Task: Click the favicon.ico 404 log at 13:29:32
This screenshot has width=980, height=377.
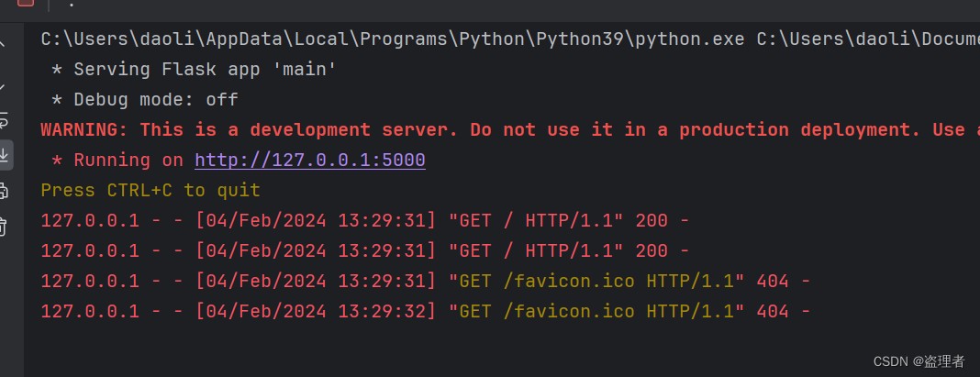Action: pyautogui.click(x=426, y=311)
